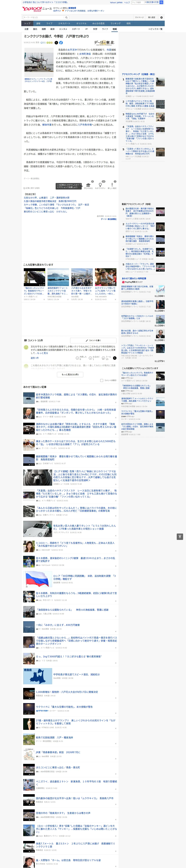
Task: Click the デーリー東北 publisher logo
Action: pyautogui.click(x=104, y=43)
